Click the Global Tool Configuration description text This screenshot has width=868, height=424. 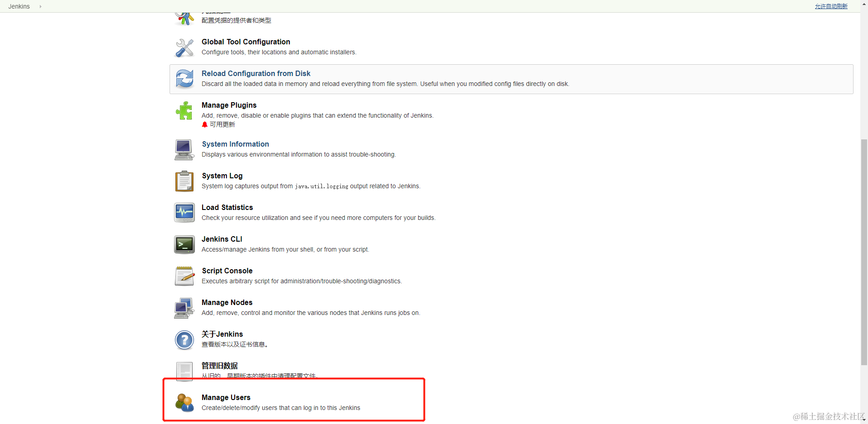279,52
